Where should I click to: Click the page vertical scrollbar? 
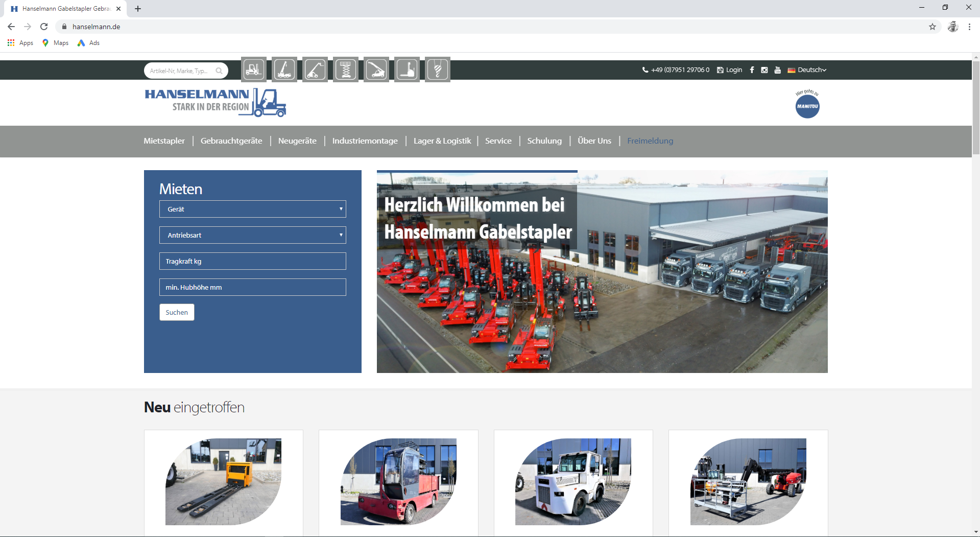point(976,107)
